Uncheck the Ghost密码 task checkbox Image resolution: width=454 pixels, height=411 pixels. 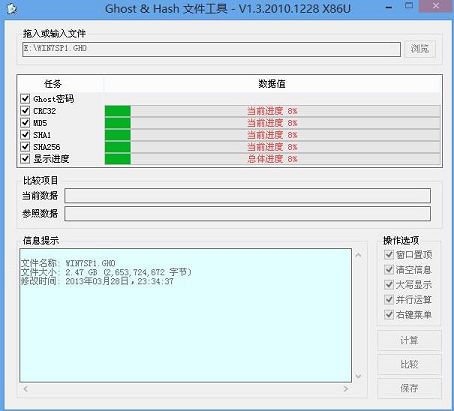[x=25, y=98]
